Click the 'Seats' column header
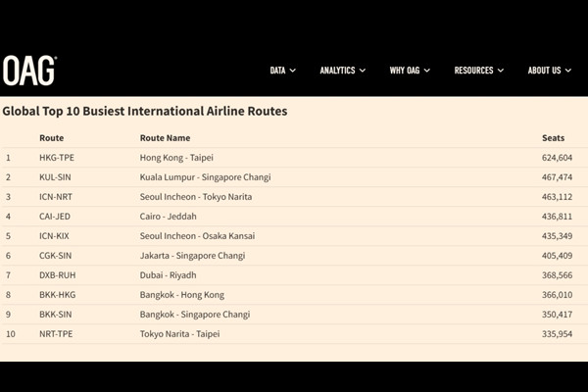588x392 pixels. 553,138
